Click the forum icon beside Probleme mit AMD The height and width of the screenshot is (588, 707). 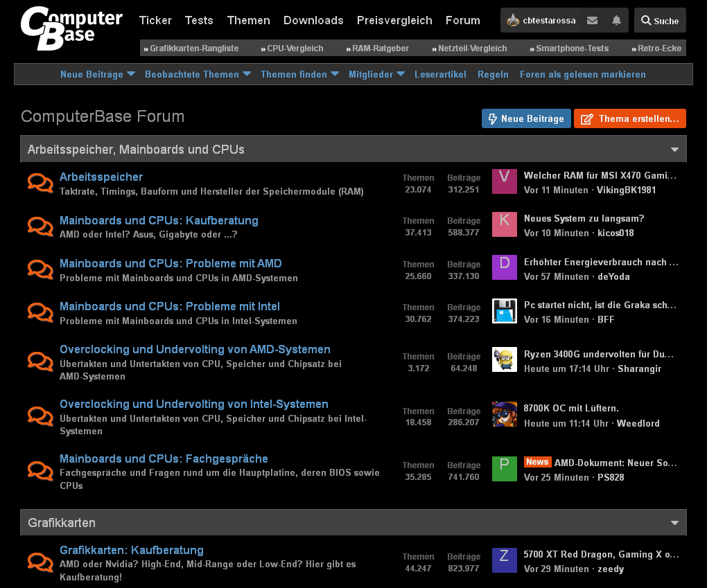(40, 269)
